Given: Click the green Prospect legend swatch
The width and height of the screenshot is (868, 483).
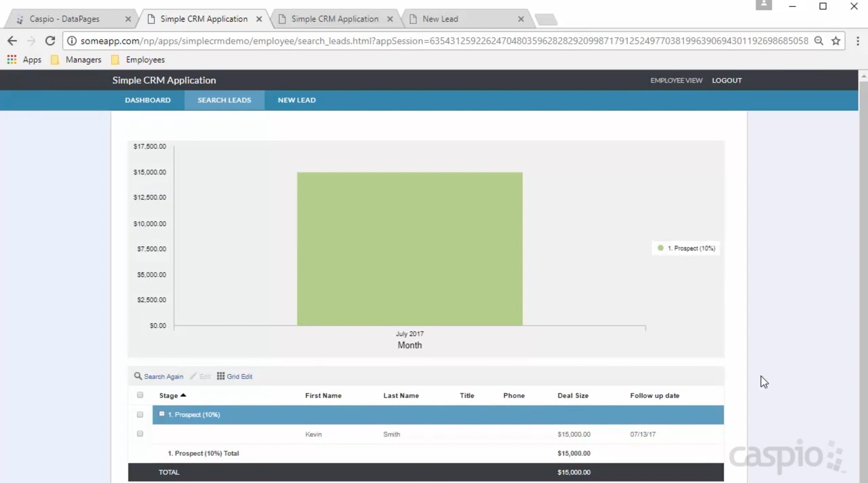Looking at the screenshot, I should pyautogui.click(x=660, y=248).
